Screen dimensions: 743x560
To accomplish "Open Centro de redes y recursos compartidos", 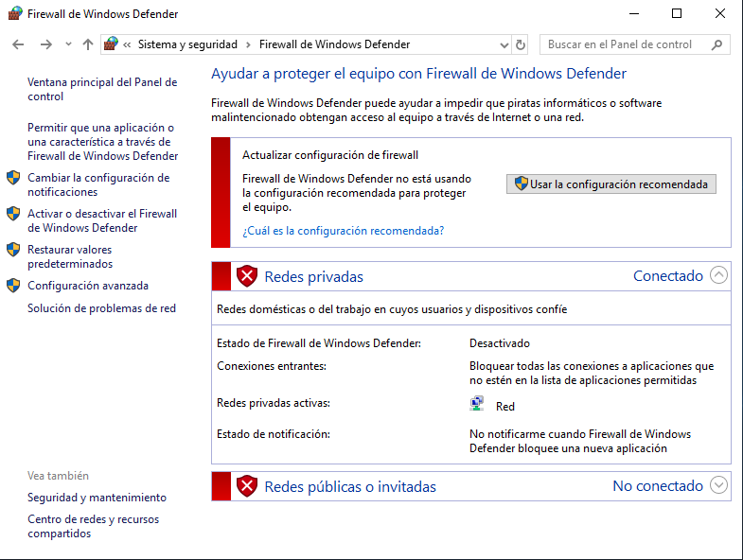I will (94, 526).
